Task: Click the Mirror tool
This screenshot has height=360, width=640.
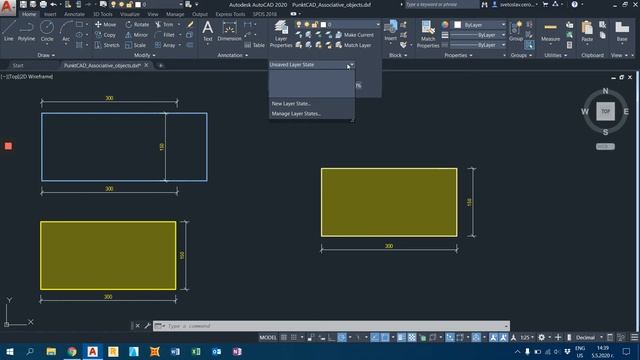Action: click(136, 35)
